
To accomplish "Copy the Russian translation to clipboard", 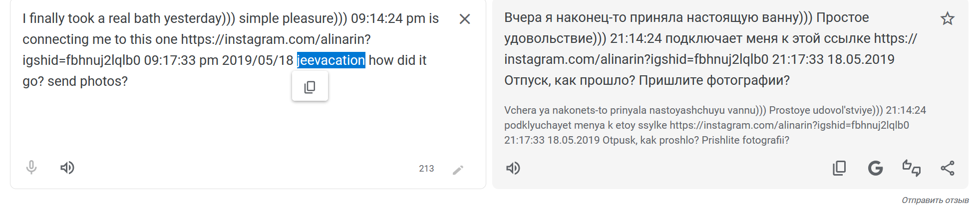I will (x=839, y=168).
